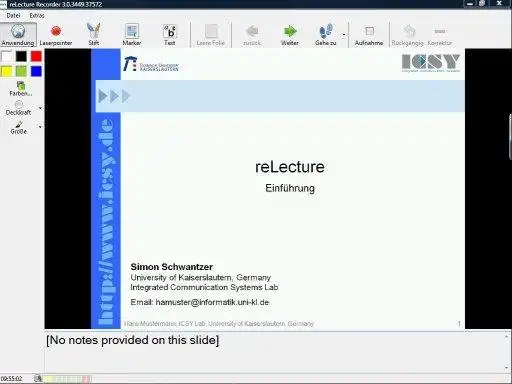This screenshot has height=384, width=512.
Task: Click the Größe size icon
Action: (19, 124)
